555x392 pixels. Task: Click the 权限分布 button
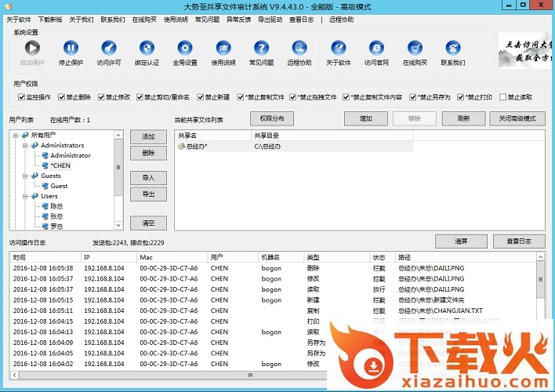[272, 118]
